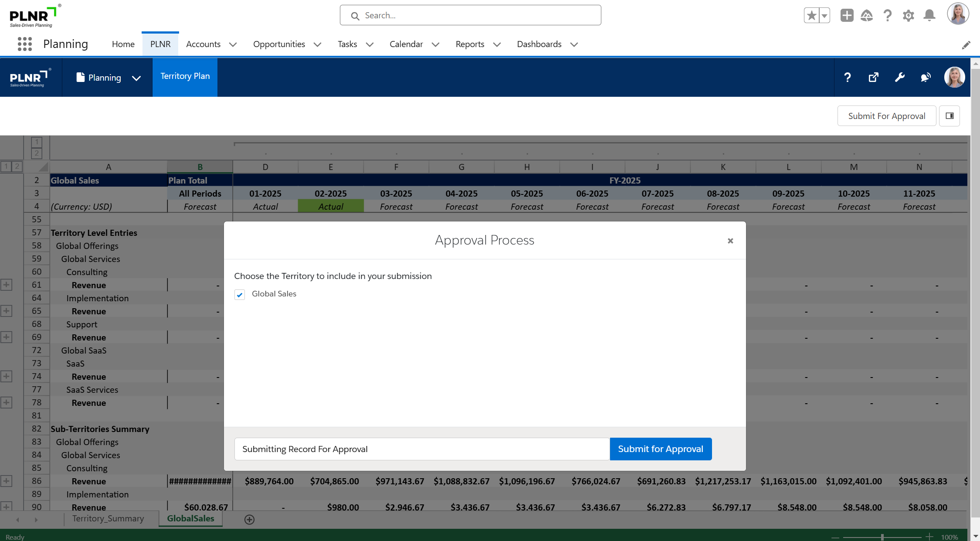
Task: Expand outline group for row 86
Action: tap(6, 481)
